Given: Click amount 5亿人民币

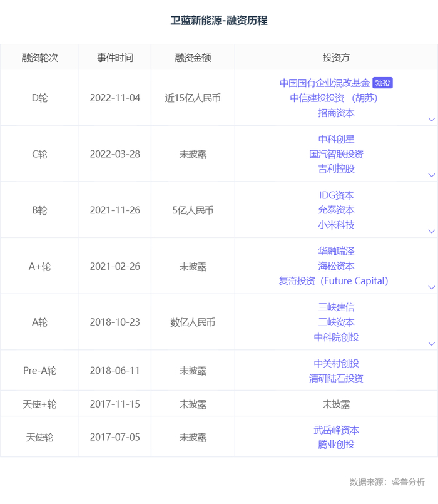Looking at the screenshot, I should pyautogui.click(x=193, y=210).
